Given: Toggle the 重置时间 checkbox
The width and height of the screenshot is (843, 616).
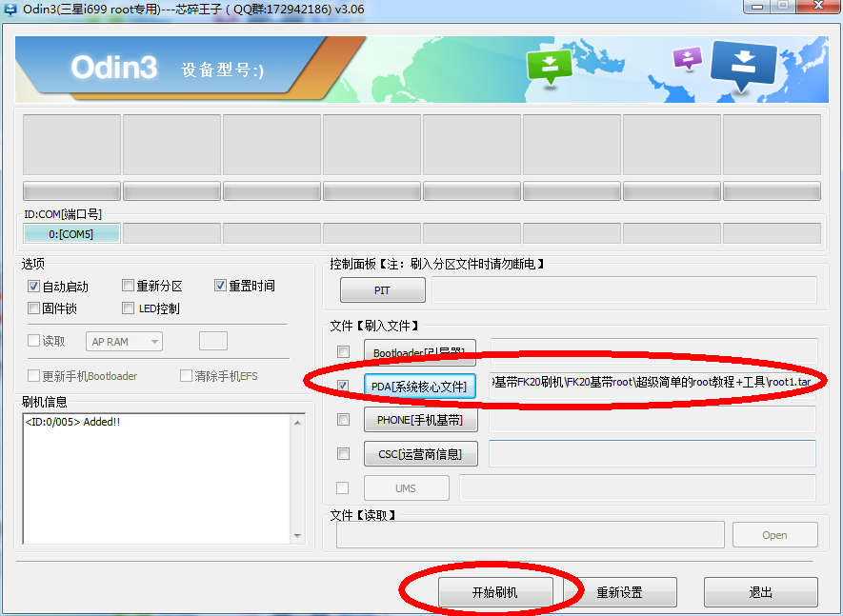Looking at the screenshot, I should 220,285.
